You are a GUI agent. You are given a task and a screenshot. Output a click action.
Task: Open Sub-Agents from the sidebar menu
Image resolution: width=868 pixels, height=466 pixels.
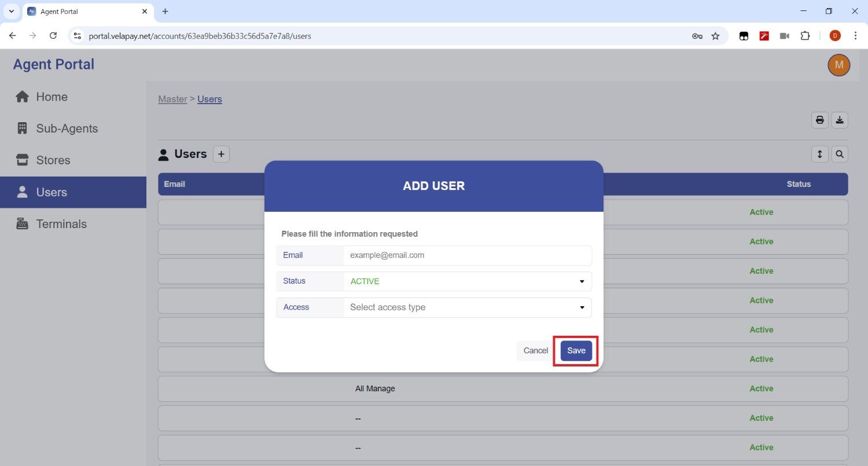[67, 129]
